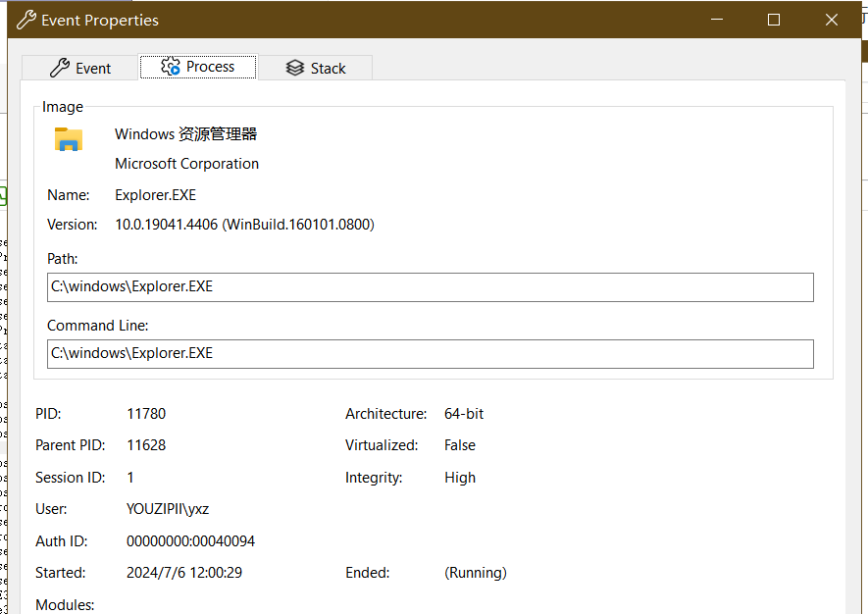The height and width of the screenshot is (614, 868).
Task: Click the gear icon on Process tab
Action: 171,66
